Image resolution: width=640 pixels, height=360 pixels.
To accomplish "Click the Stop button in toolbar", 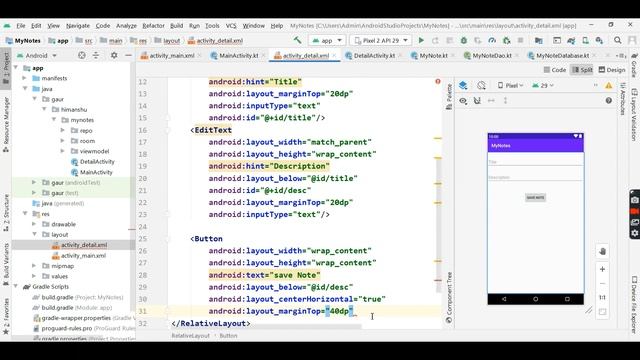I will point(520,40).
